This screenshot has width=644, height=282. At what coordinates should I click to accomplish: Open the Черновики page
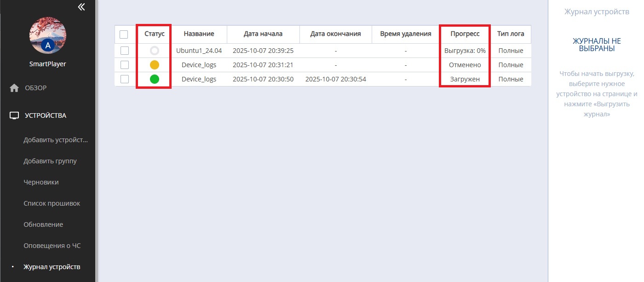[x=41, y=183]
